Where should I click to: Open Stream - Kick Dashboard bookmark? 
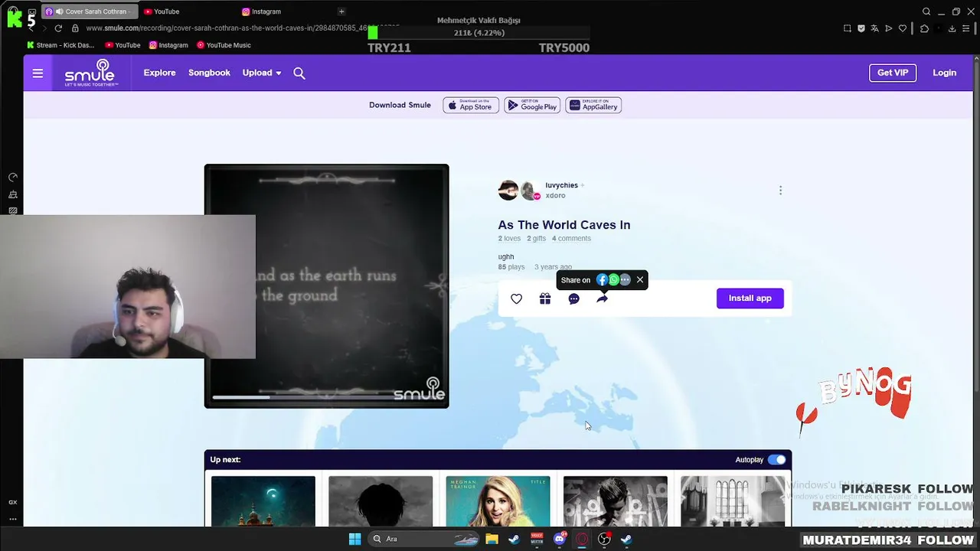click(x=60, y=45)
